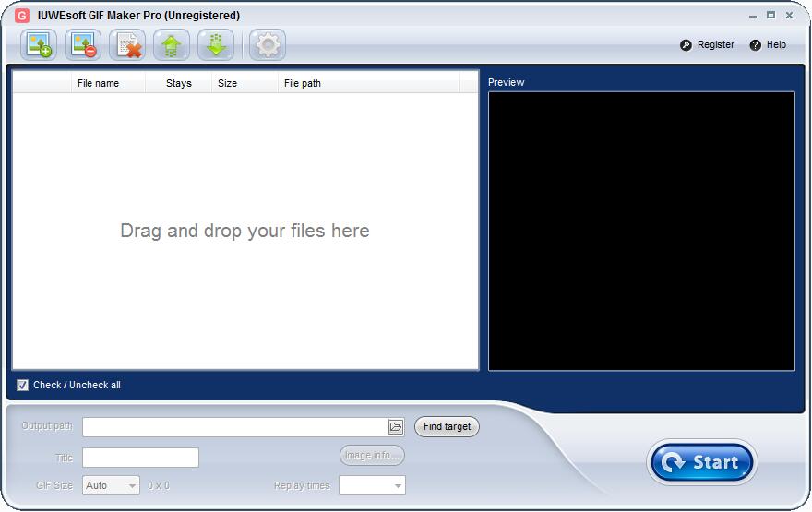Click the Help link text

776,44
